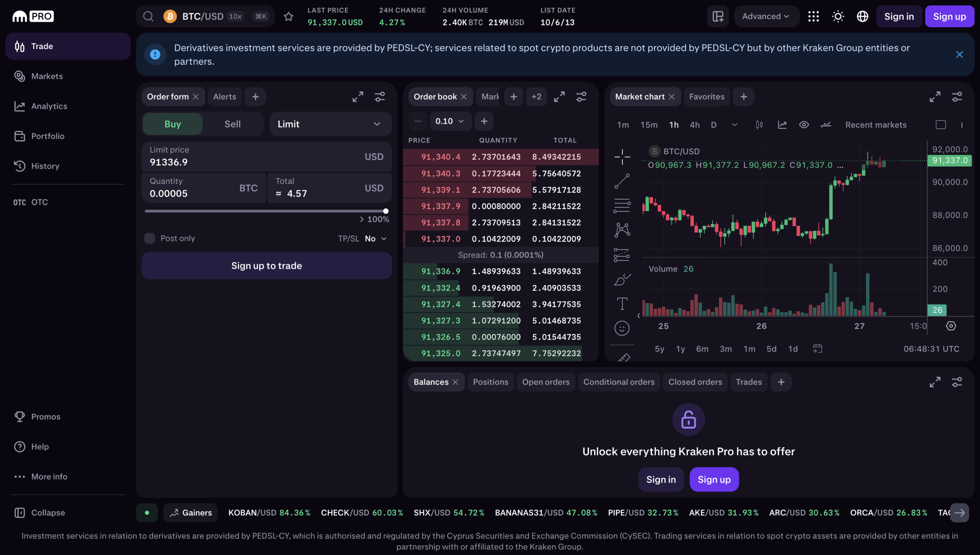Set chart interval to 4h
Image resolution: width=980 pixels, height=555 pixels.
[694, 124]
